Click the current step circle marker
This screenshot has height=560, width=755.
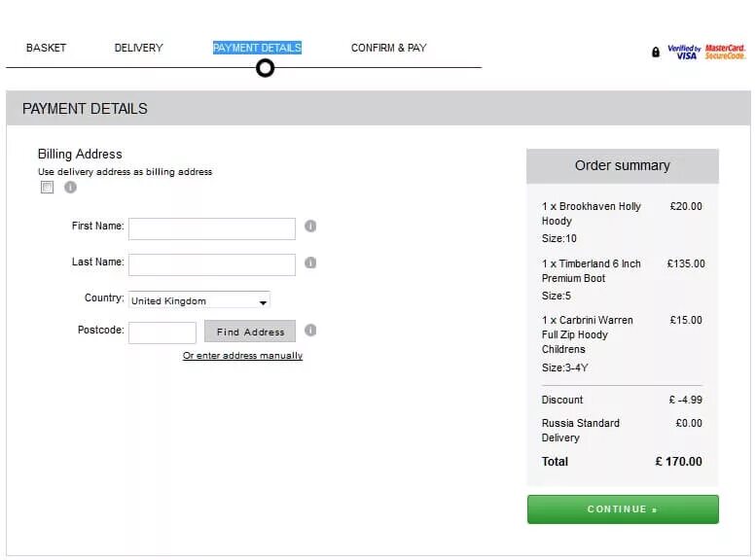[265, 68]
